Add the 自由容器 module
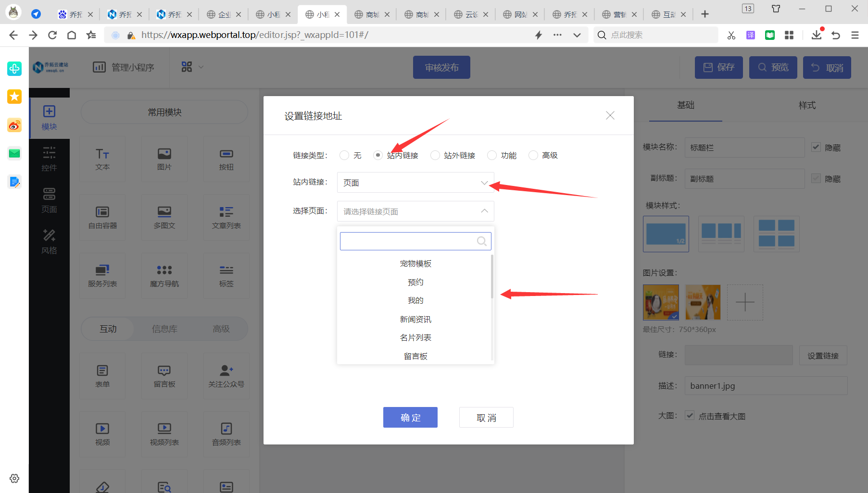The width and height of the screenshot is (868, 493). tap(102, 217)
